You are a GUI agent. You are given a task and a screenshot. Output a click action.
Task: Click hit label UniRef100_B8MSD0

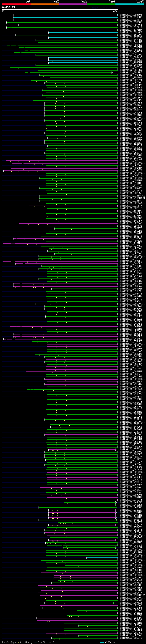pyautogui.click(x=131, y=211)
